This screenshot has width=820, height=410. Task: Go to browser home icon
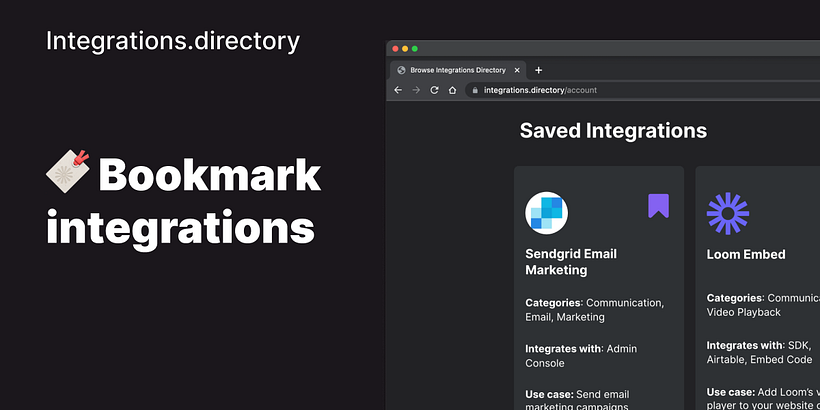[x=452, y=90]
